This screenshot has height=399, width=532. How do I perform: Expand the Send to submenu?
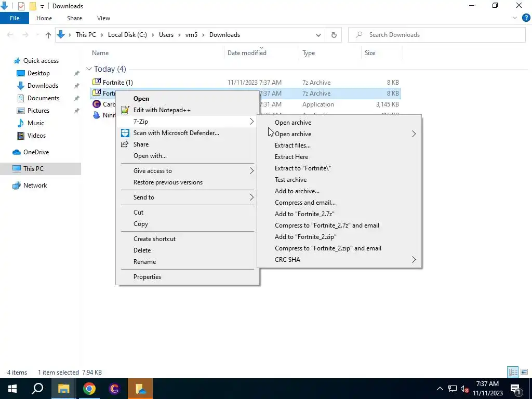pyautogui.click(x=251, y=197)
